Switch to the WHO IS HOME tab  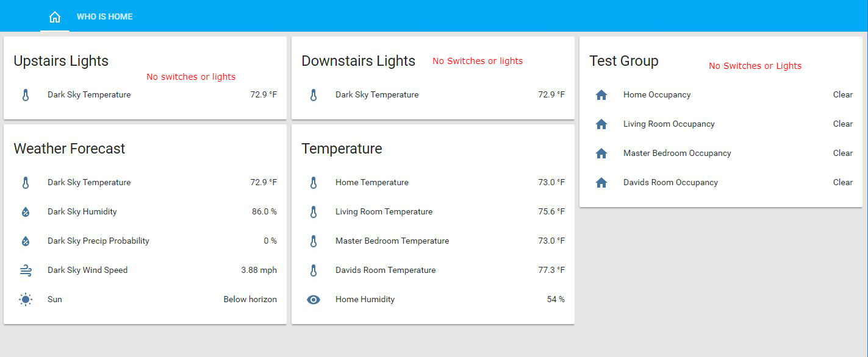tap(104, 16)
